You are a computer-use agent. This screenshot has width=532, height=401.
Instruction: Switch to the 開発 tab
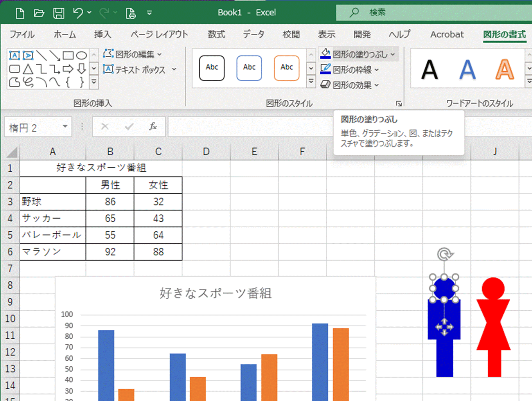tap(362, 35)
